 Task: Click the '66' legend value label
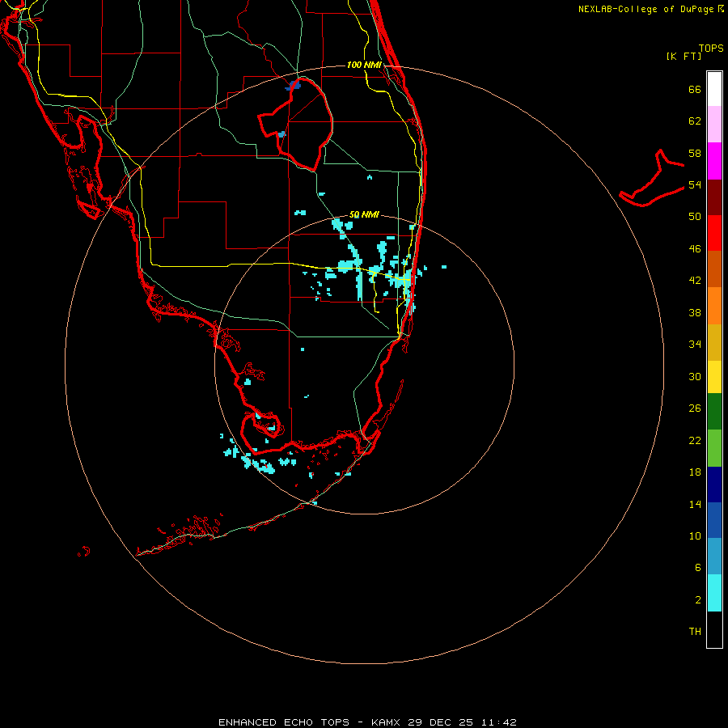click(695, 89)
